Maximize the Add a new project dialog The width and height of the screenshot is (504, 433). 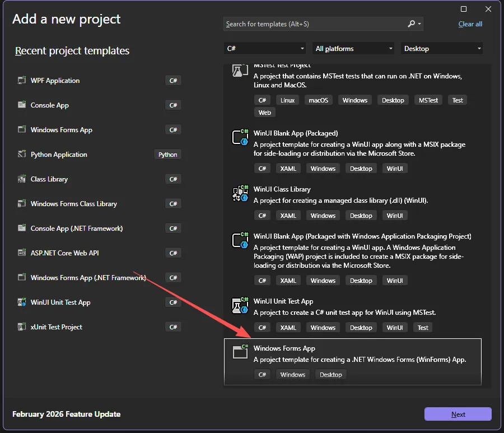tap(464, 9)
